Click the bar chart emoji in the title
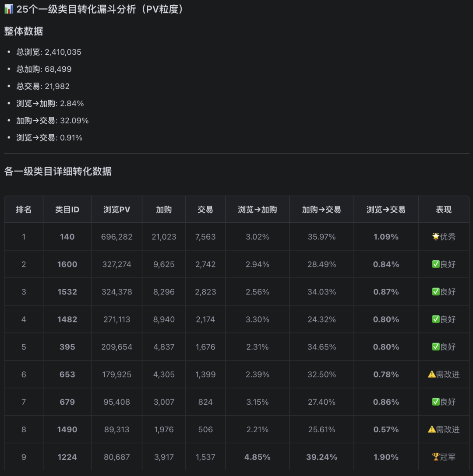This screenshot has width=473, height=476. 8,10
